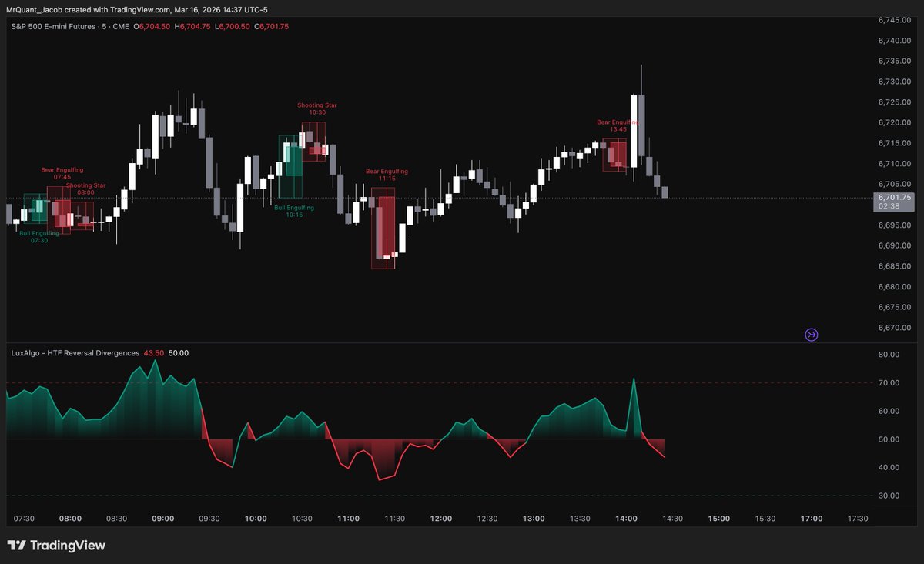
Task: Click the 80.00 level on the oscillator scale
Action: pos(889,355)
